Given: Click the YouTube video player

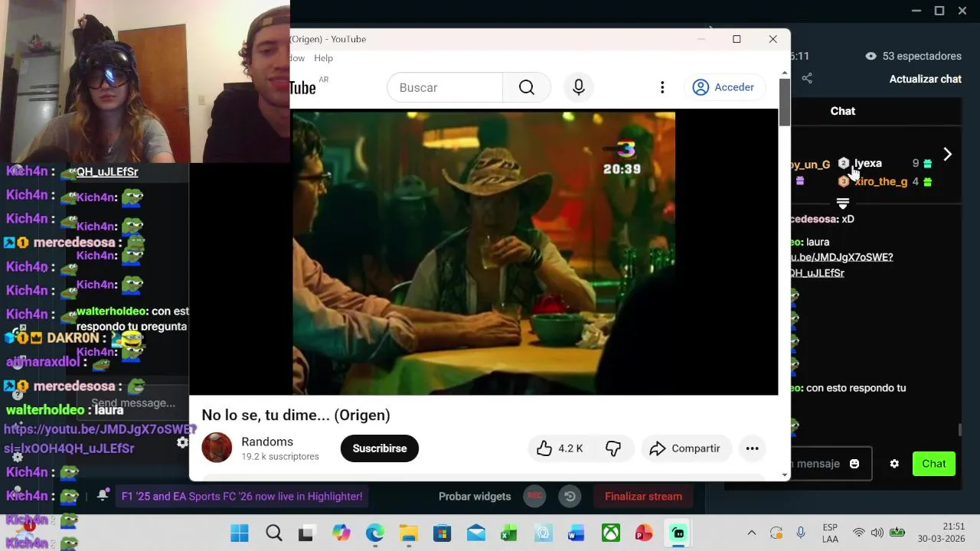Looking at the screenshot, I should tap(484, 253).
